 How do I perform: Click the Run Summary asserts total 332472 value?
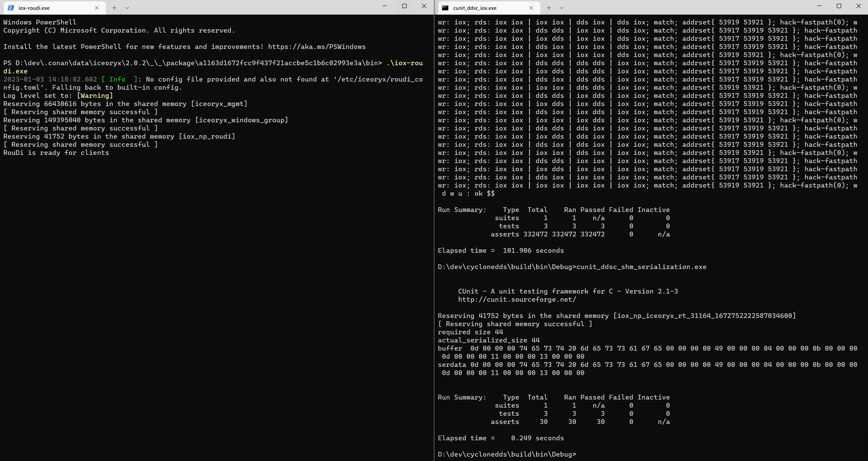click(535, 234)
